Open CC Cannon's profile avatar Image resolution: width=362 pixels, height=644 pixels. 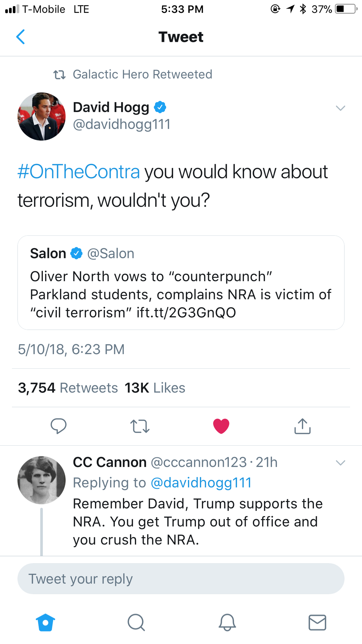(x=42, y=480)
